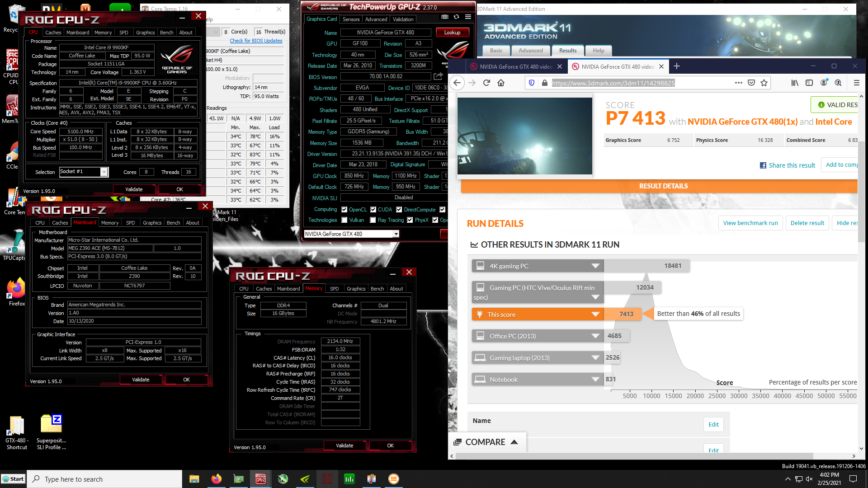Reload the 3DMark page in Firefox
Screen dimensions: 868x488
[486, 83]
